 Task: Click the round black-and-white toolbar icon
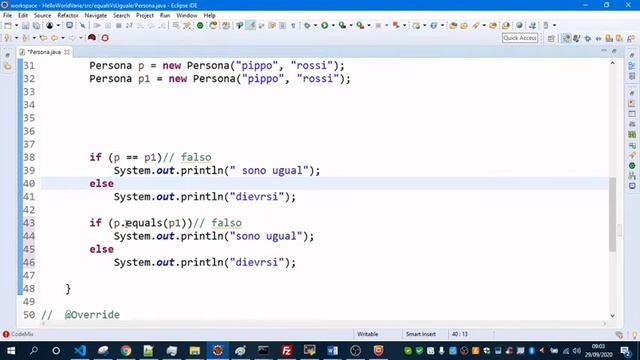(49, 25)
